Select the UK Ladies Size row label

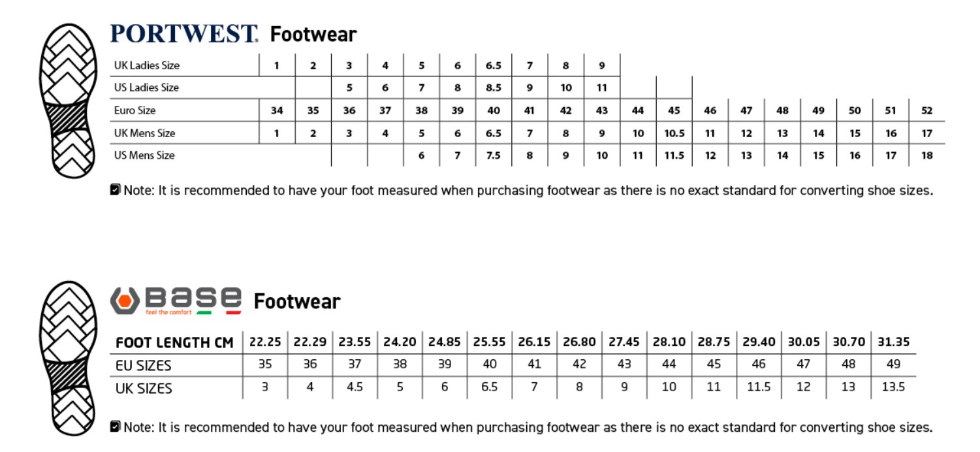[x=147, y=65]
